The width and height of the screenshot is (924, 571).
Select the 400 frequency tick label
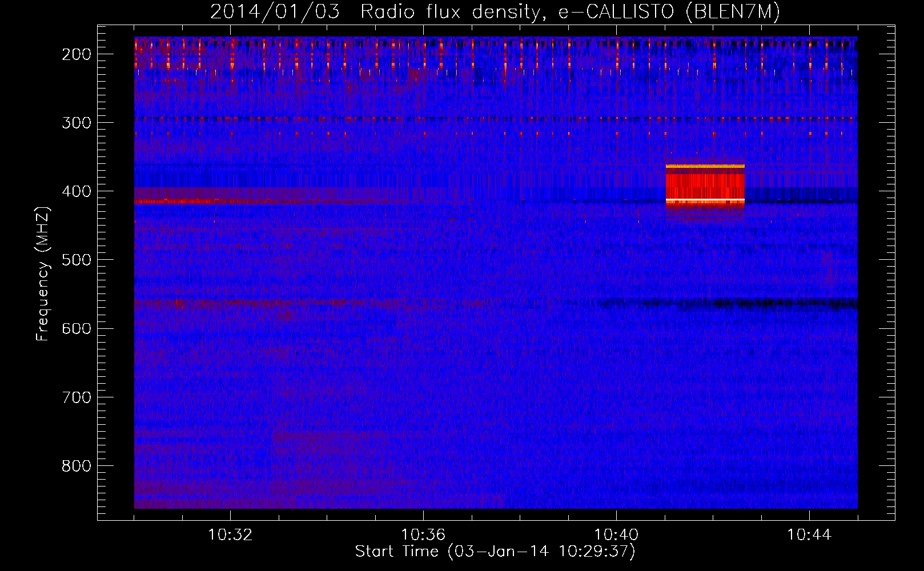pos(77,191)
